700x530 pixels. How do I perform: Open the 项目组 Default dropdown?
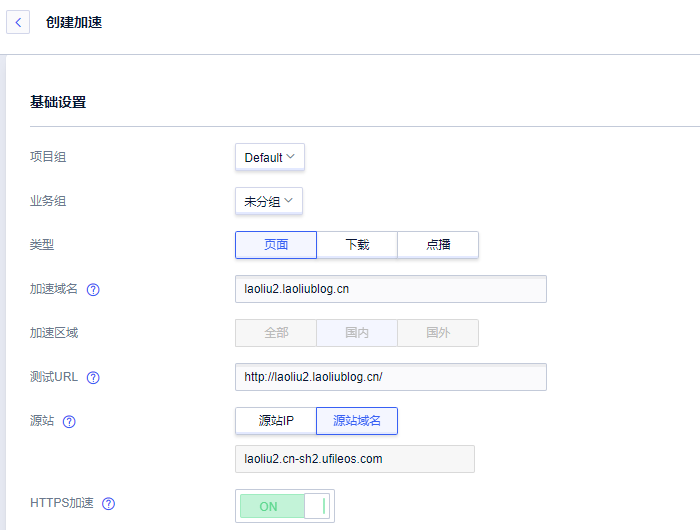click(x=270, y=157)
